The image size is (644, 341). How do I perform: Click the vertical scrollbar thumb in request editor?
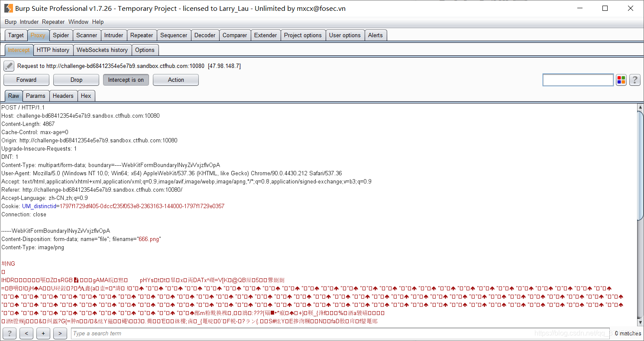click(x=641, y=165)
